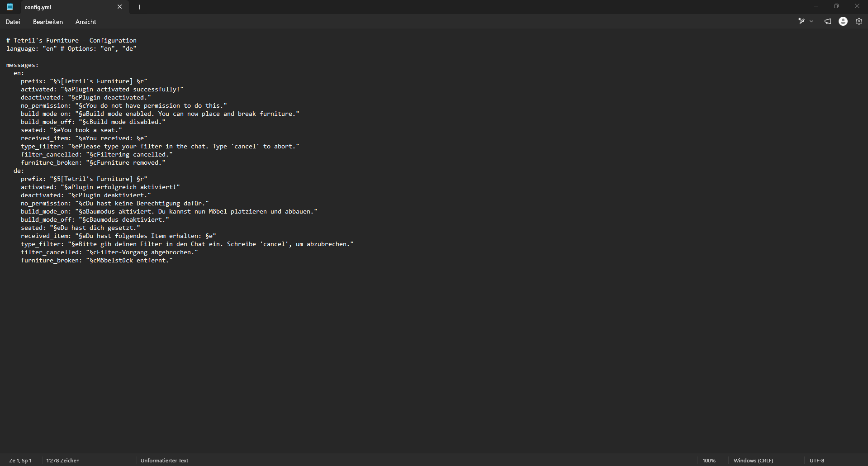Expand the Copilot rewrite dropdown arrow

[811, 21]
